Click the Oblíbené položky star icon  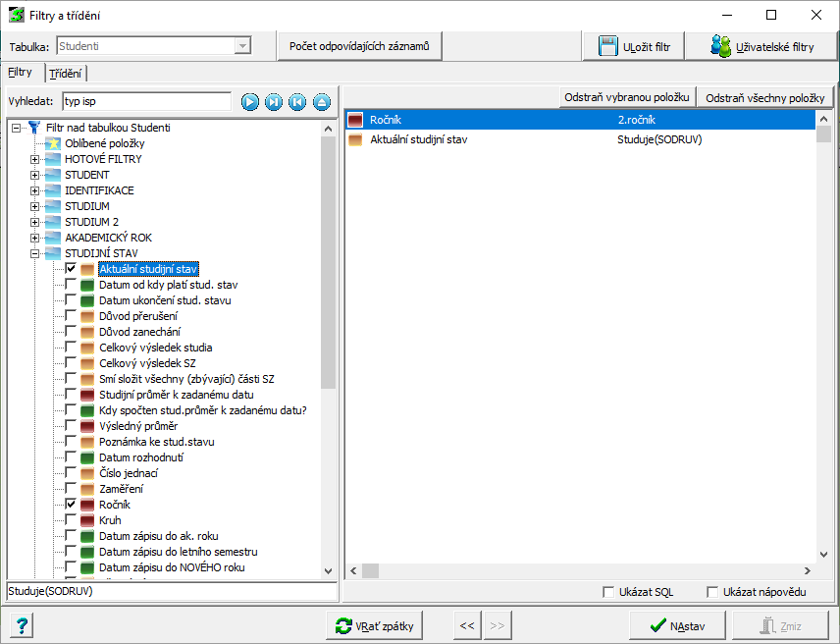click(x=53, y=143)
